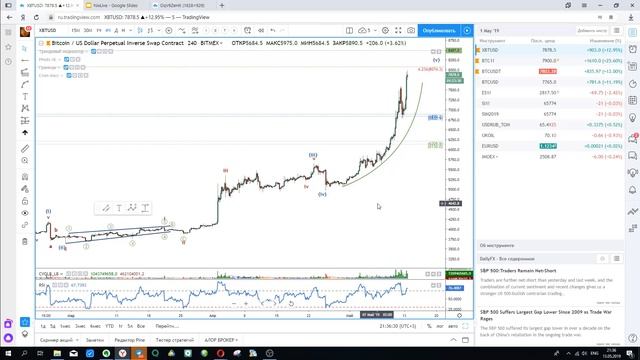Open the calendar panel in right sidebar
640x360 pixels.
click(x=633, y=100)
